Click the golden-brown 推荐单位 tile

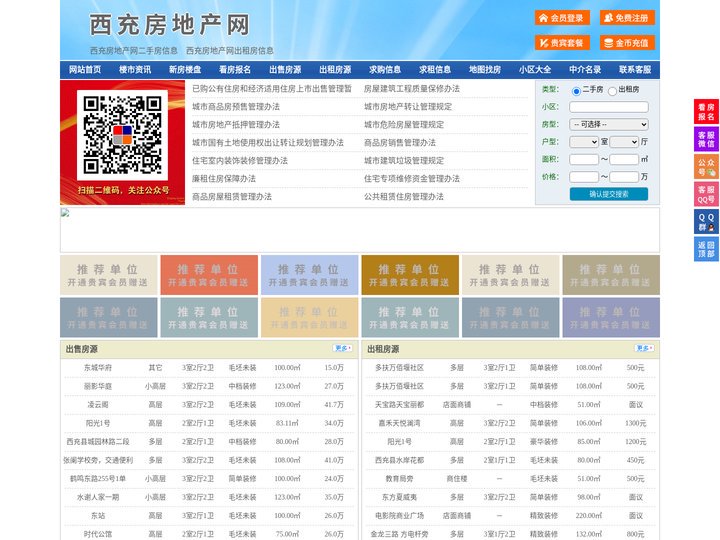[x=410, y=275]
